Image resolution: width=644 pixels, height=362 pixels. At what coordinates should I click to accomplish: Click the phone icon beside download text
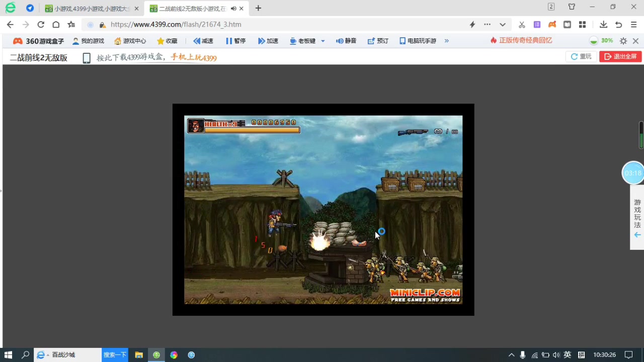[x=87, y=58]
